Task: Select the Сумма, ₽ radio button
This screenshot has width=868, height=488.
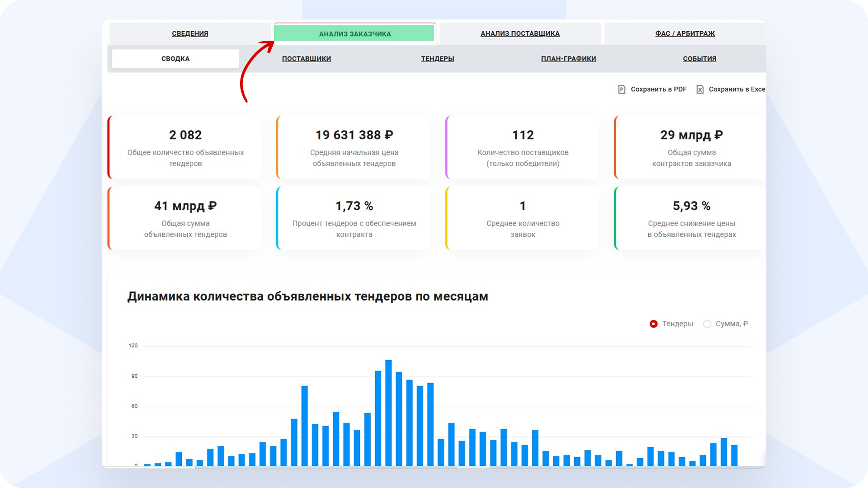Action: coord(707,324)
